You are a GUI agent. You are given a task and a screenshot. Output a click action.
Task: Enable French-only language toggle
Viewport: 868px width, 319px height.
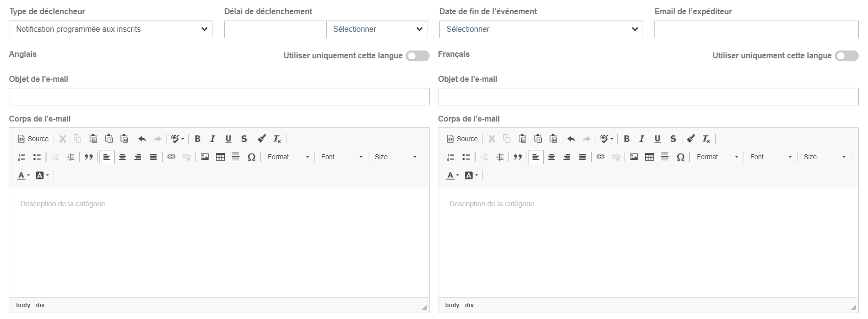(x=846, y=56)
